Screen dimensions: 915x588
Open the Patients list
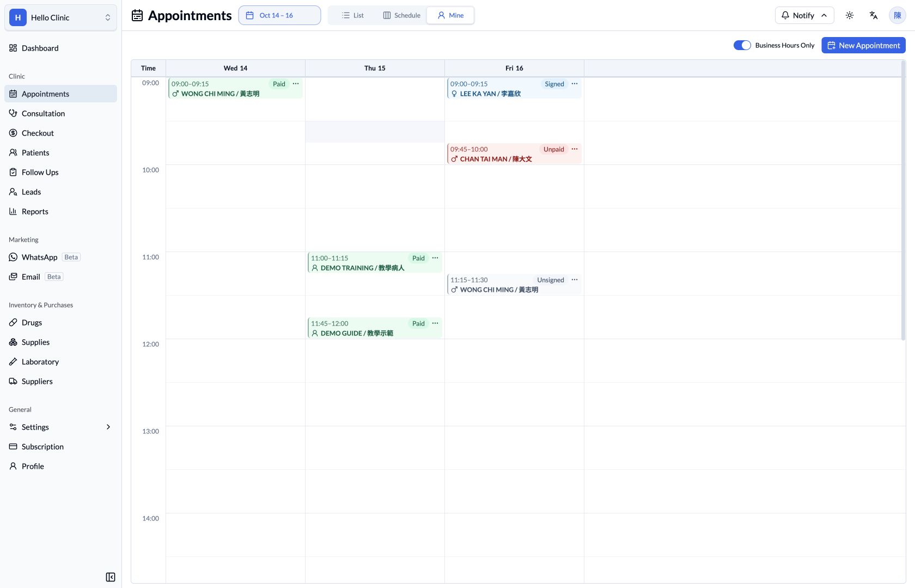pyautogui.click(x=60, y=152)
